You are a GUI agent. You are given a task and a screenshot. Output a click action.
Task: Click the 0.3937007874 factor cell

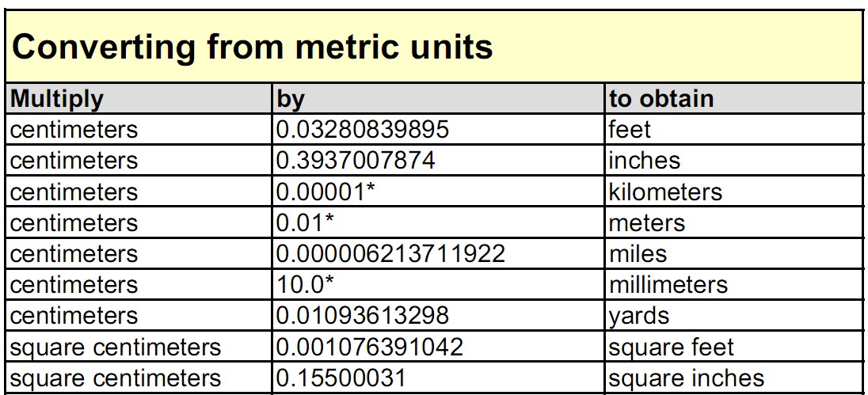356,161
